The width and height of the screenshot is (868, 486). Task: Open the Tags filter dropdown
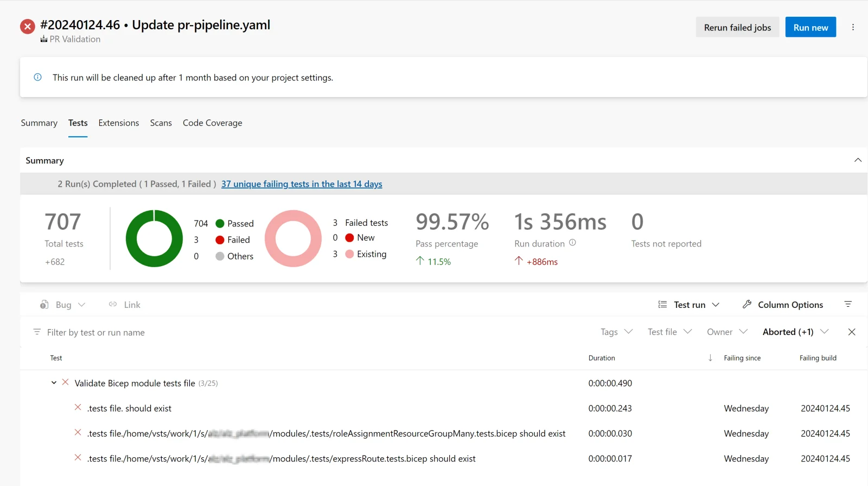coord(617,332)
